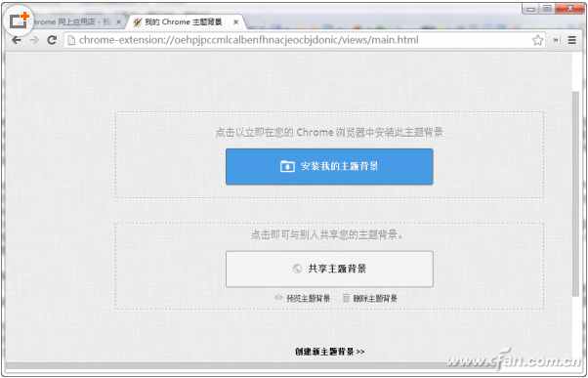
Task: Open the extensions overflow chevron
Action: (x=556, y=40)
